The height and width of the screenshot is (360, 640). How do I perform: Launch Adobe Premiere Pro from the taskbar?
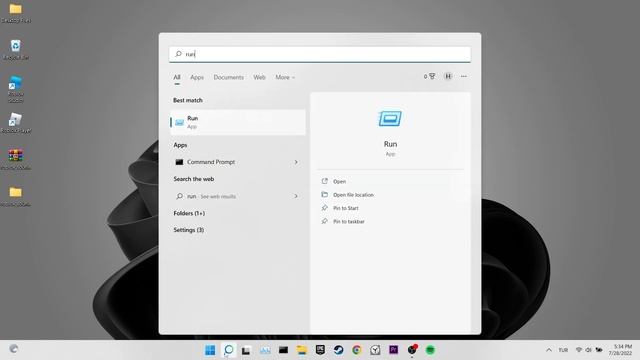tap(393, 350)
